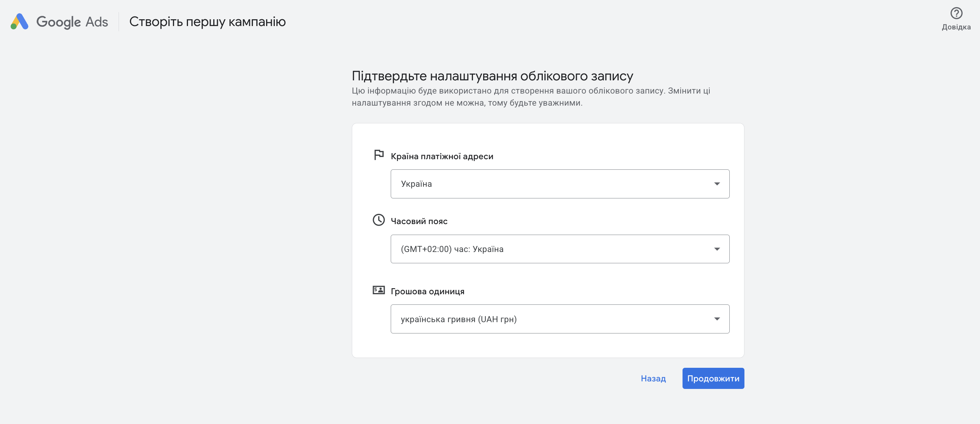The width and height of the screenshot is (980, 424).
Task: Click the clock icon beside Часовий пояс
Action: point(379,220)
